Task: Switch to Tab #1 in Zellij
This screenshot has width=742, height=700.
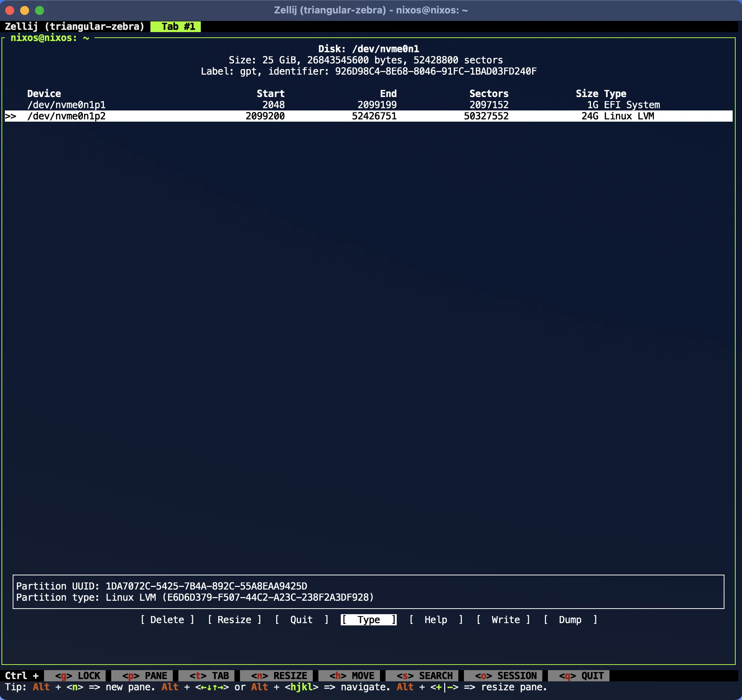Action: click(x=176, y=26)
